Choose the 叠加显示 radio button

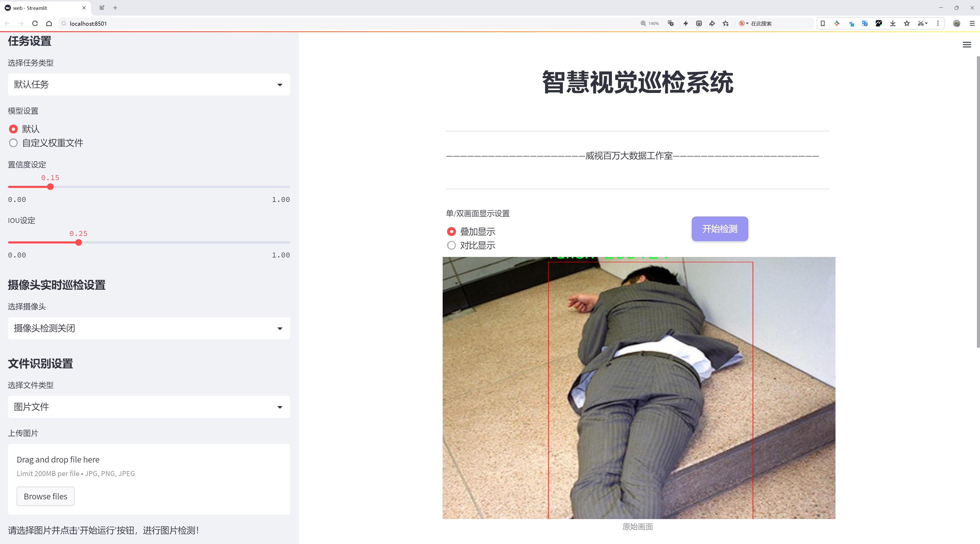click(451, 231)
